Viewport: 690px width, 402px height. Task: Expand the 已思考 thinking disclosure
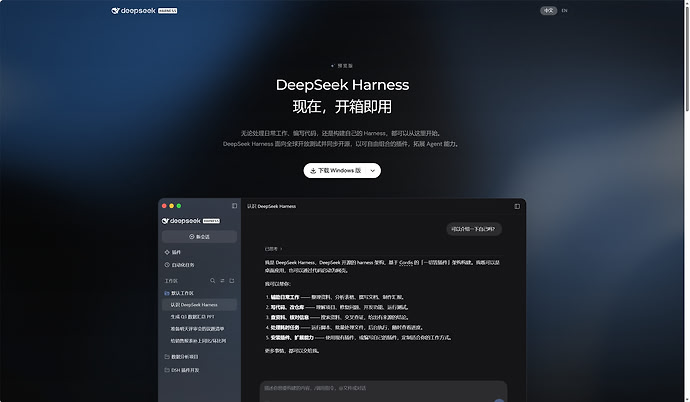tap(273, 249)
